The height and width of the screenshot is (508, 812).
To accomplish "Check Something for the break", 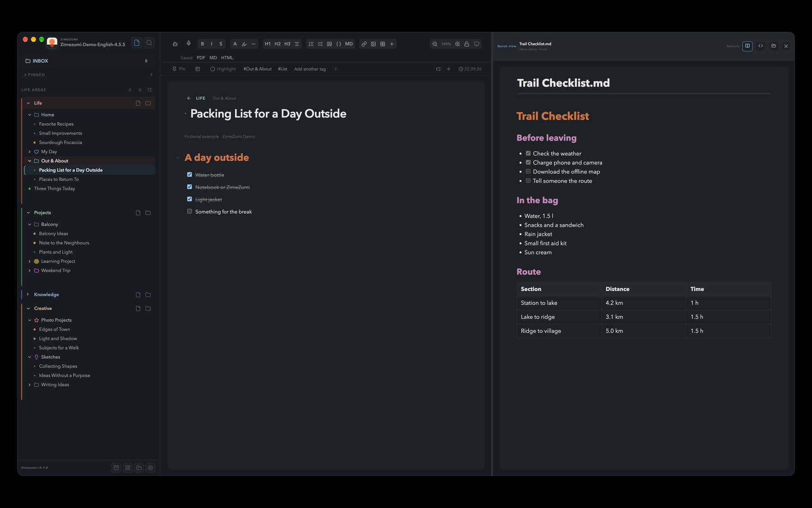I will pyautogui.click(x=189, y=211).
